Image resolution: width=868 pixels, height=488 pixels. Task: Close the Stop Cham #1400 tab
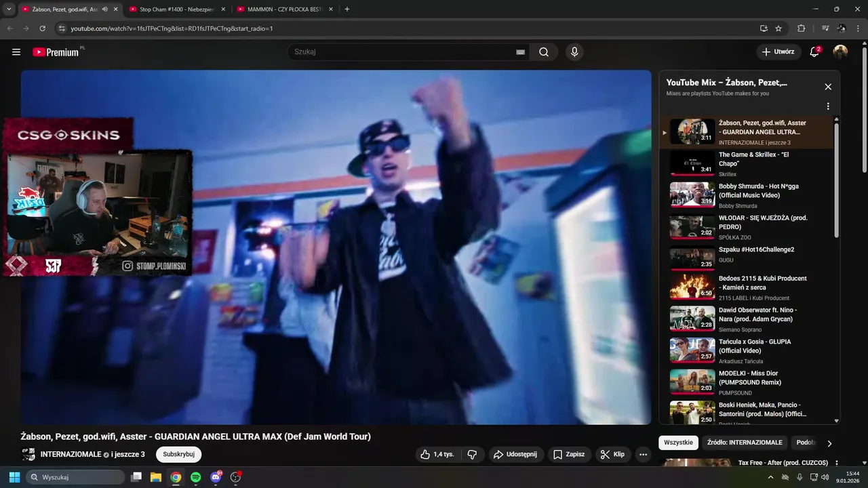[222, 9]
